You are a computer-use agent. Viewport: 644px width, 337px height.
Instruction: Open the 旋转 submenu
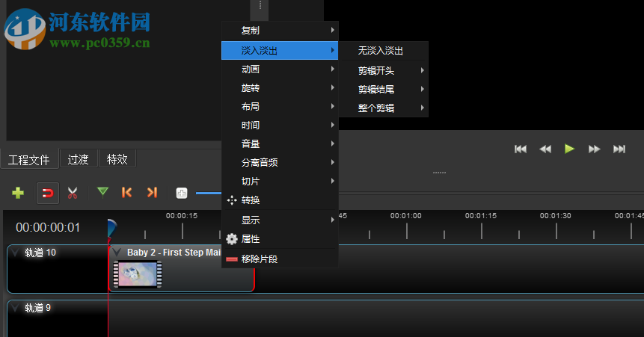[x=280, y=88]
